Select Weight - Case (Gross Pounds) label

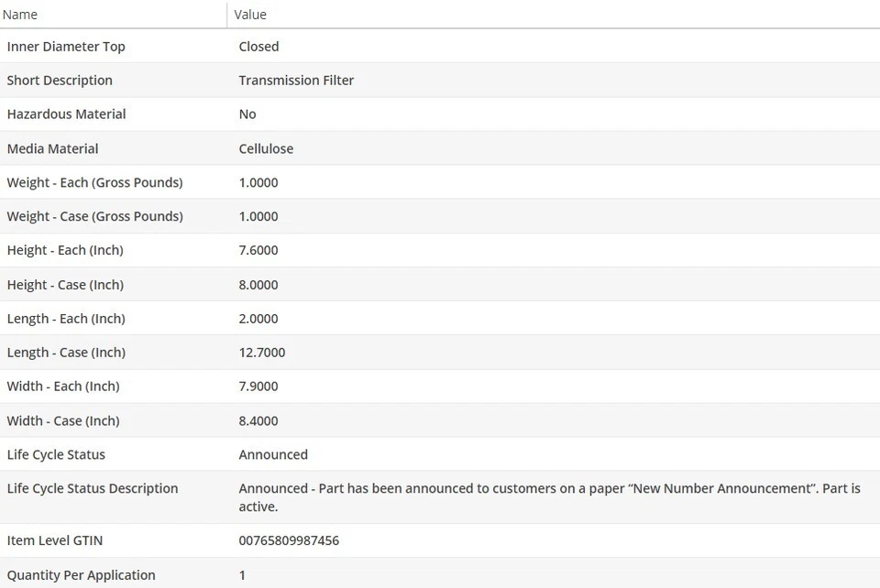click(94, 216)
